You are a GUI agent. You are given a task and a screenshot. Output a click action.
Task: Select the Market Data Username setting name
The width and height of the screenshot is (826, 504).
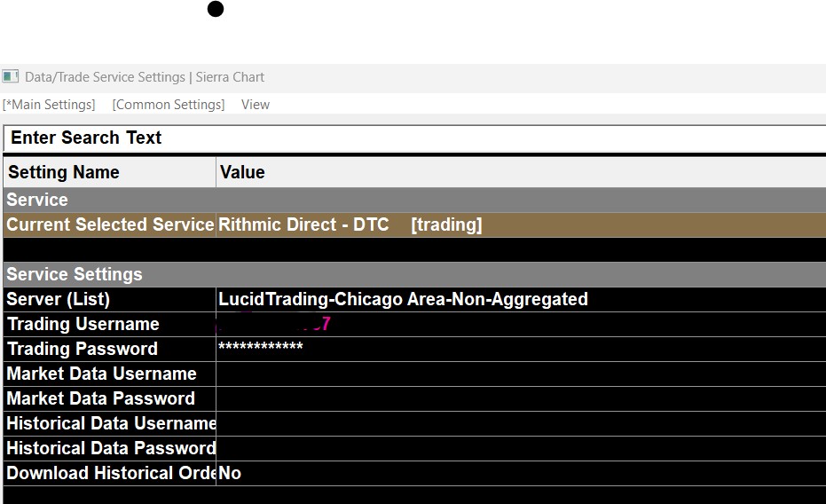pos(110,374)
